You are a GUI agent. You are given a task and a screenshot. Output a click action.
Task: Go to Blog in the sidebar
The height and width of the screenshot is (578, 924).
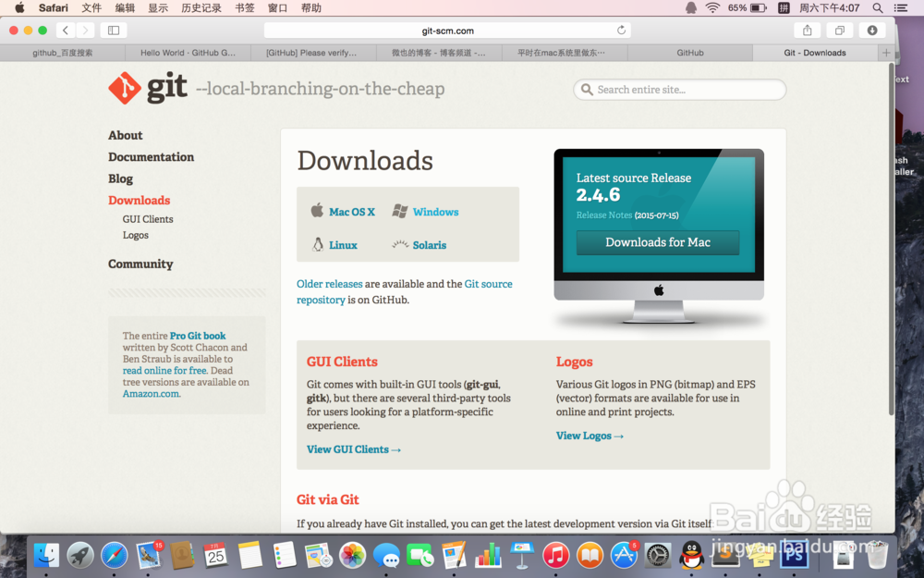[120, 178]
